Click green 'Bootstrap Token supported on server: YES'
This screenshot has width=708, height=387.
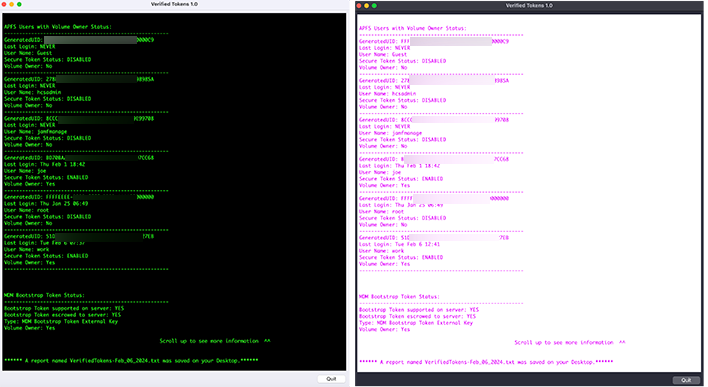pyautogui.click(x=64, y=308)
